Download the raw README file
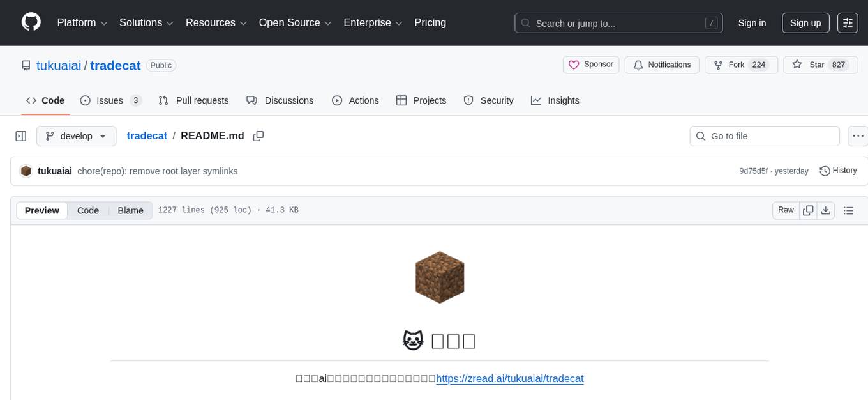The height and width of the screenshot is (400, 868). (x=826, y=210)
